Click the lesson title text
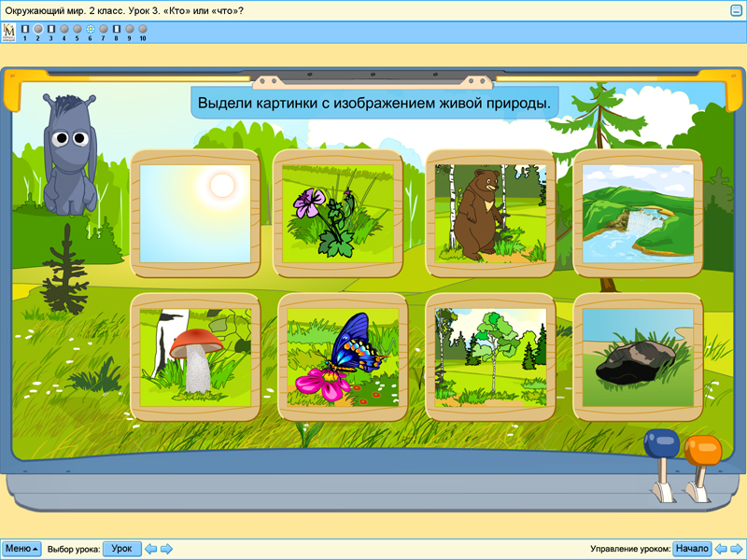The image size is (747, 560). [x=124, y=10]
